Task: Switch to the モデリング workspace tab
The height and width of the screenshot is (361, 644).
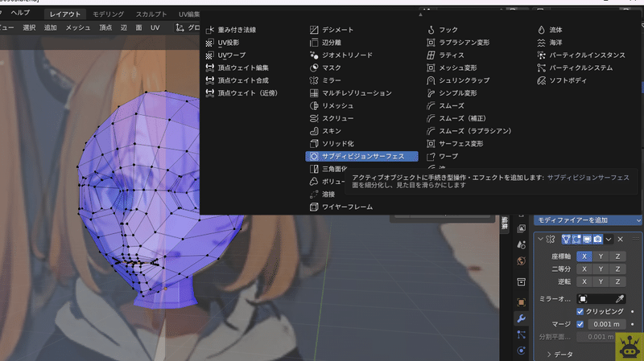Action: [108, 14]
